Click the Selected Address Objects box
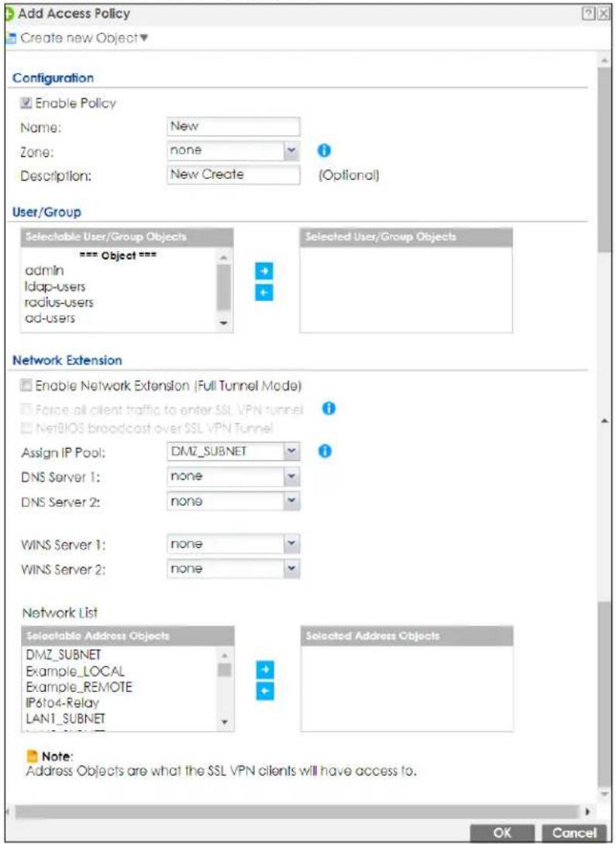The width and height of the screenshot is (616, 844). click(x=407, y=688)
